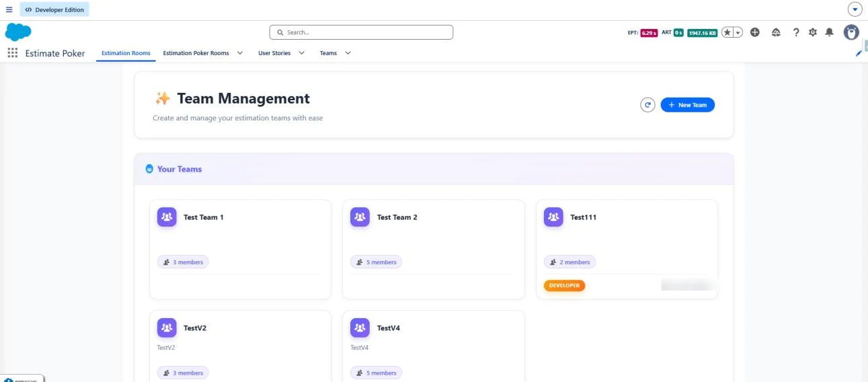The image size is (868, 382).
Task: Click the Team Management heading
Action: click(243, 98)
